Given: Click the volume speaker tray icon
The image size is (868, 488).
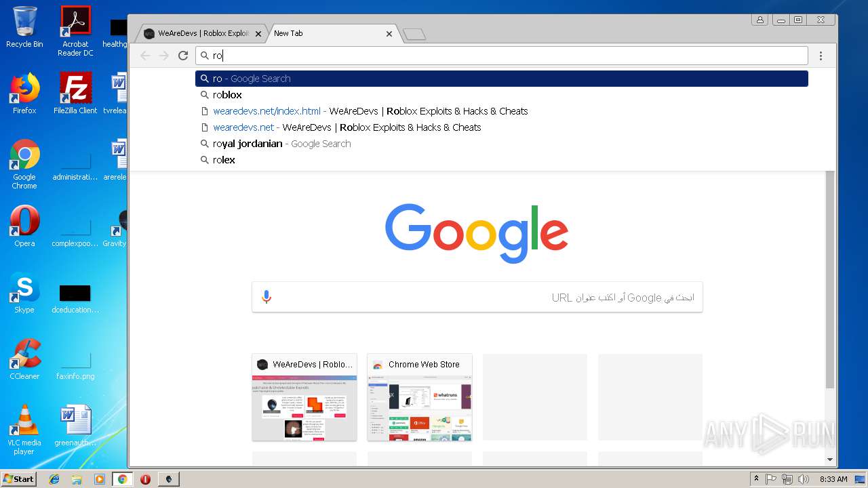Looking at the screenshot, I should pyautogui.click(x=804, y=479).
